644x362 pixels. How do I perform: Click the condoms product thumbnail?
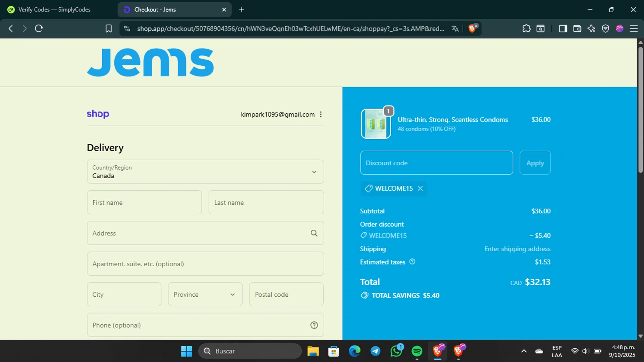pos(376,124)
